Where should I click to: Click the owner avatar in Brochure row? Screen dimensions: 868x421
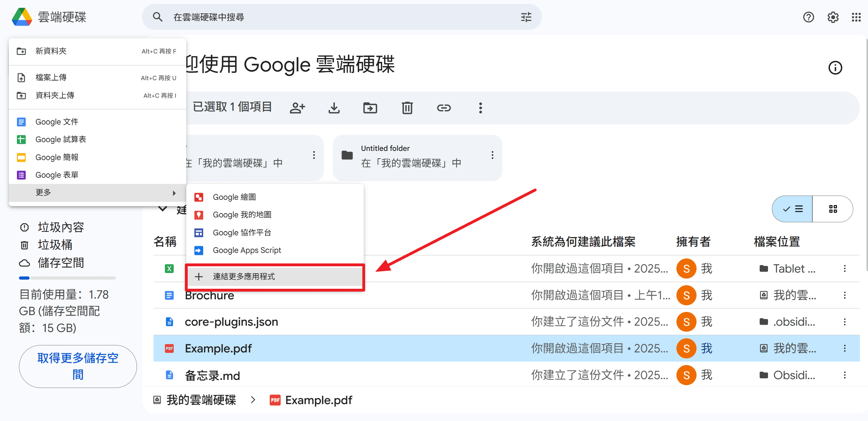coord(686,295)
